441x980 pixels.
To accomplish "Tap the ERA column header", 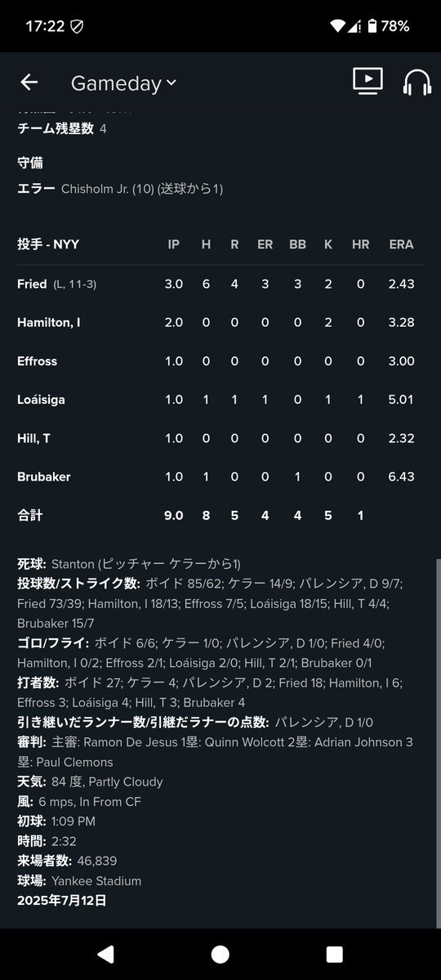I will pos(401,244).
